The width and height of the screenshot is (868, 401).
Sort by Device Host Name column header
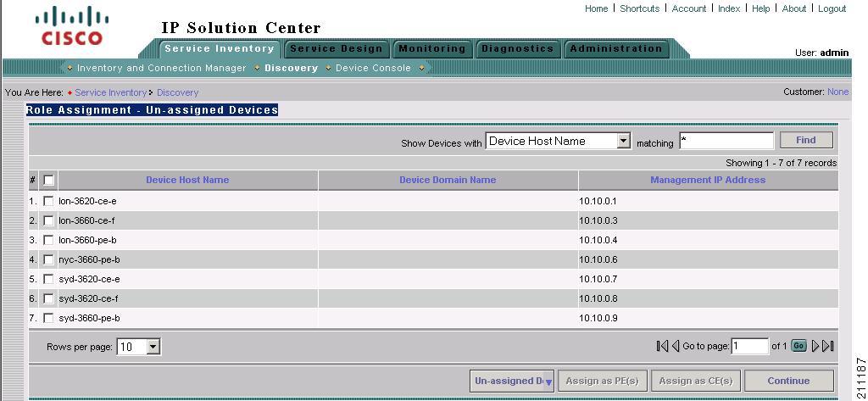pyautogui.click(x=187, y=180)
